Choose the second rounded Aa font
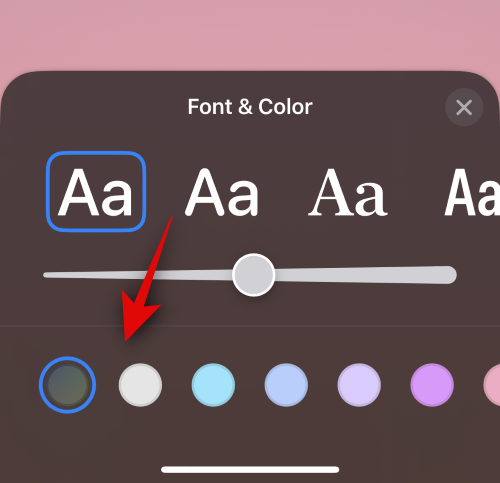Viewport: 500px width, 483px height. [x=222, y=193]
